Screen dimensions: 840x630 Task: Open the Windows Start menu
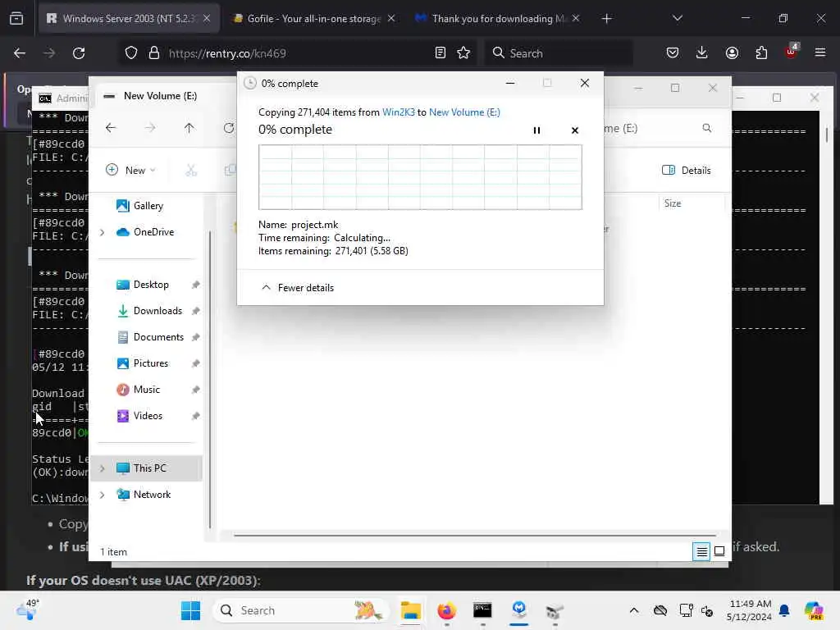pos(190,610)
